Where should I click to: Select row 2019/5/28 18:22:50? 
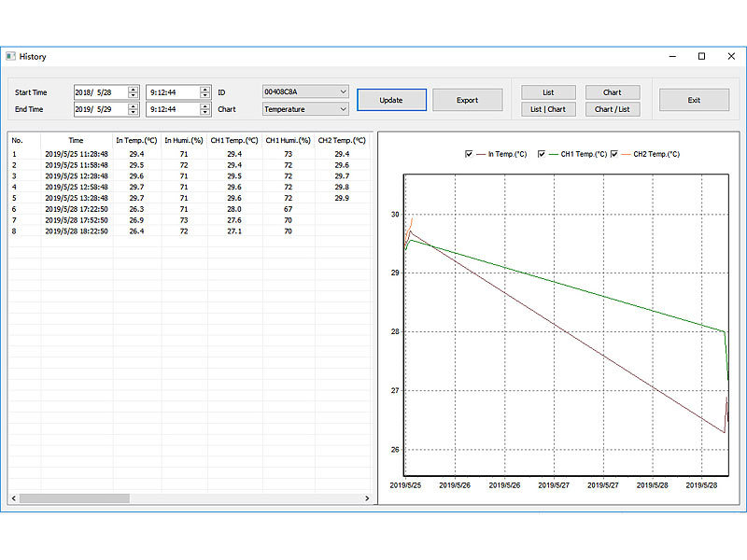tap(190, 231)
